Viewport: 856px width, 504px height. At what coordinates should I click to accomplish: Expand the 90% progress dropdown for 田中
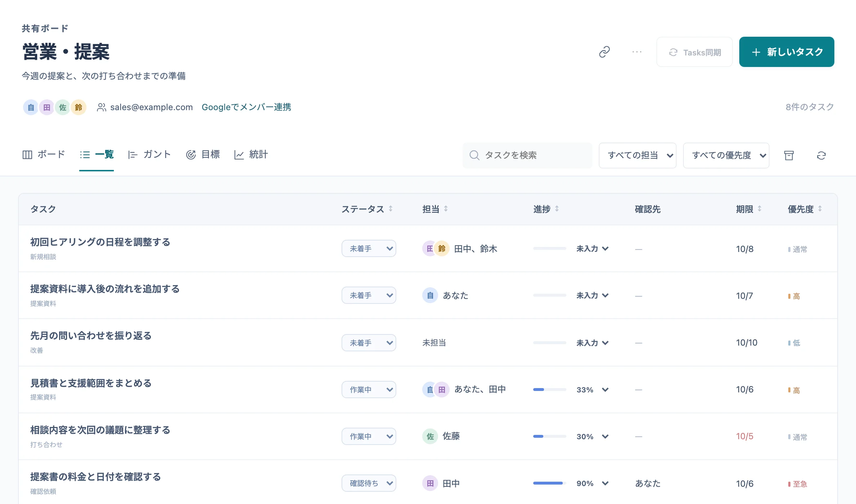(605, 483)
